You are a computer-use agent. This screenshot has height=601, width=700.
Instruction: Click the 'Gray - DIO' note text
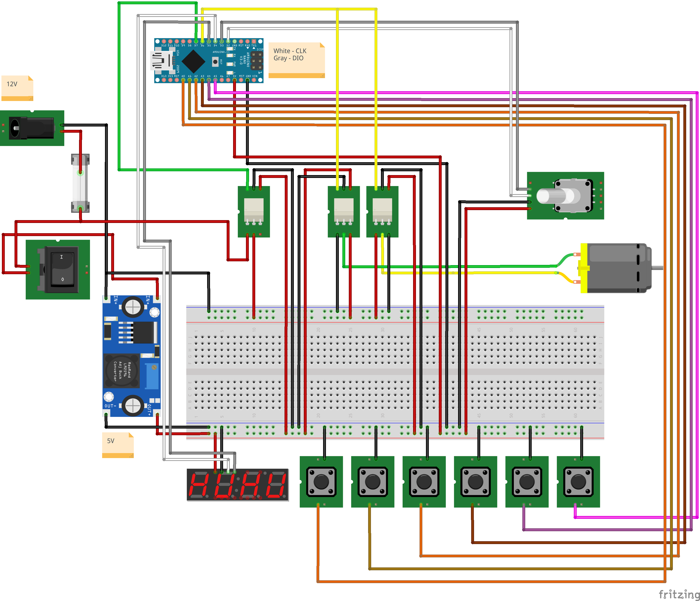[x=288, y=58]
